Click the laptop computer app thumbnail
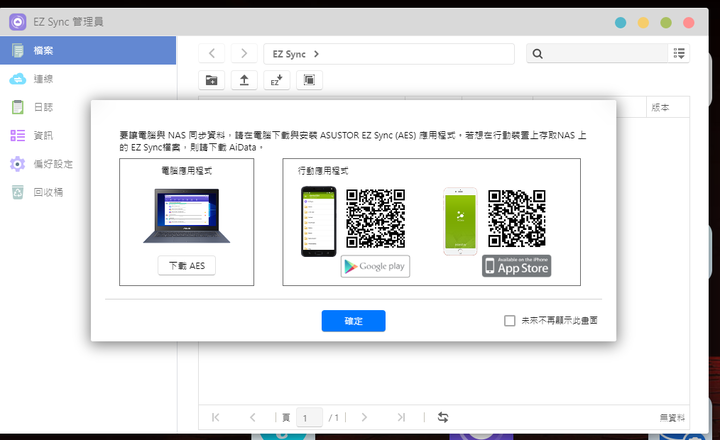The width and height of the screenshot is (720, 440). pos(186,215)
